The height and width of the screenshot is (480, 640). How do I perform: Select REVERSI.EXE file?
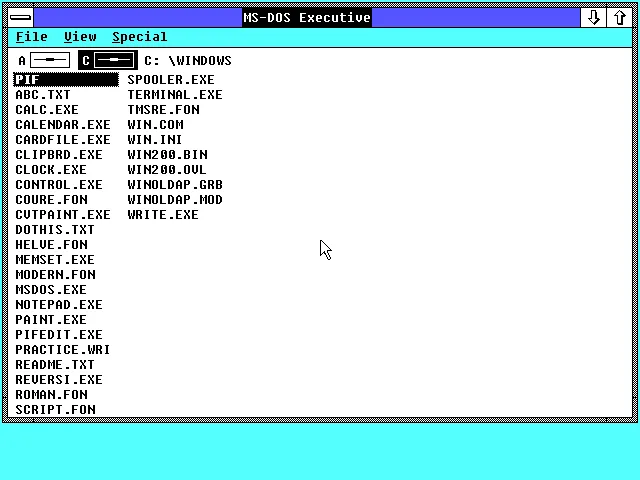tap(59, 380)
